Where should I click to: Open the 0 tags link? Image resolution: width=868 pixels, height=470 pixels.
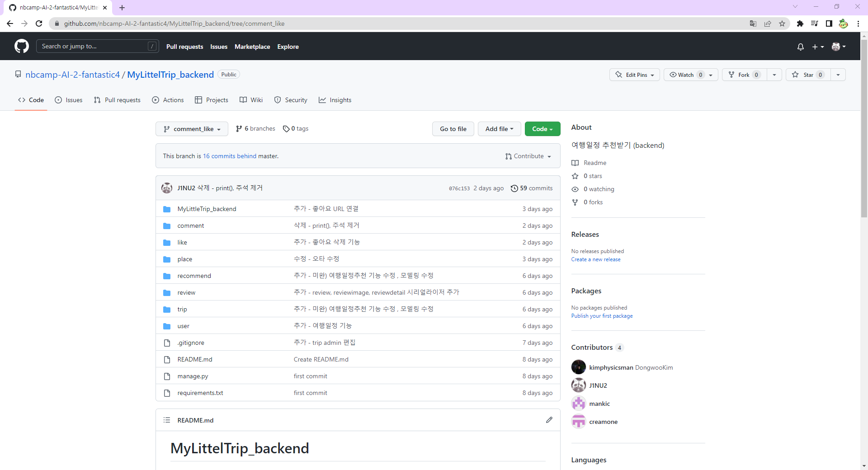296,129
